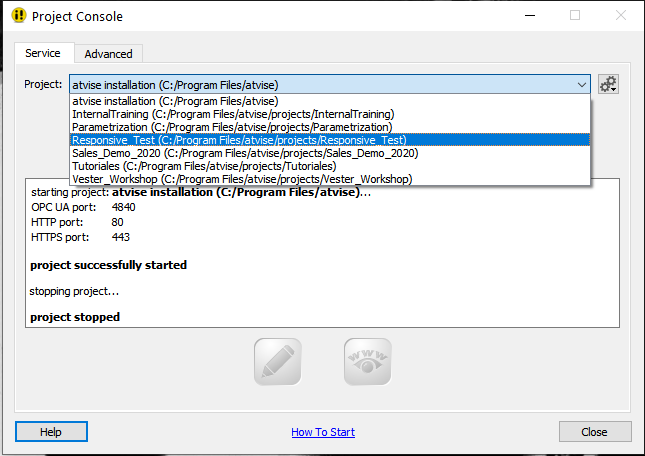This screenshot has width=645, height=456.
Task: Switch to the Service tab
Action: (x=43, y=53)
